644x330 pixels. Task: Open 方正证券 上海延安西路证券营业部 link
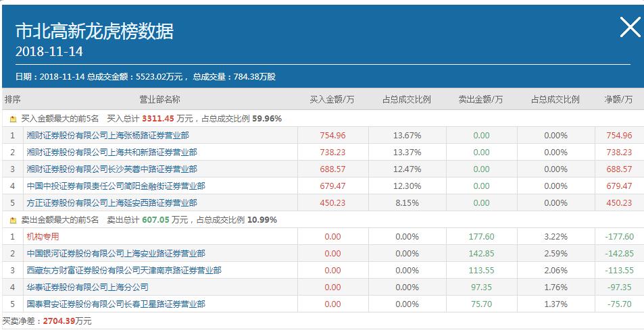tap(112, 202)
